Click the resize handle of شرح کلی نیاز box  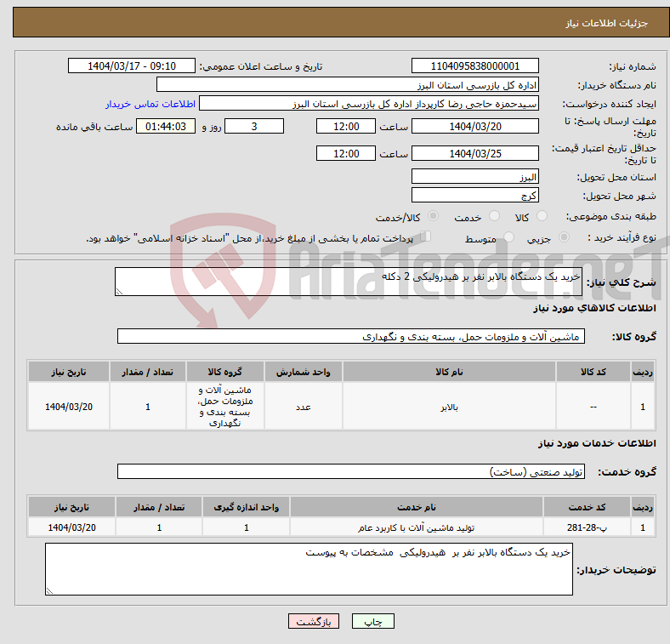(x=119, y=291)
